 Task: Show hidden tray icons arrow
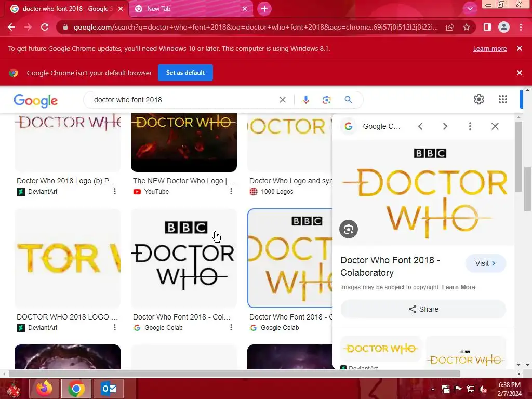(x=433, y=389)
